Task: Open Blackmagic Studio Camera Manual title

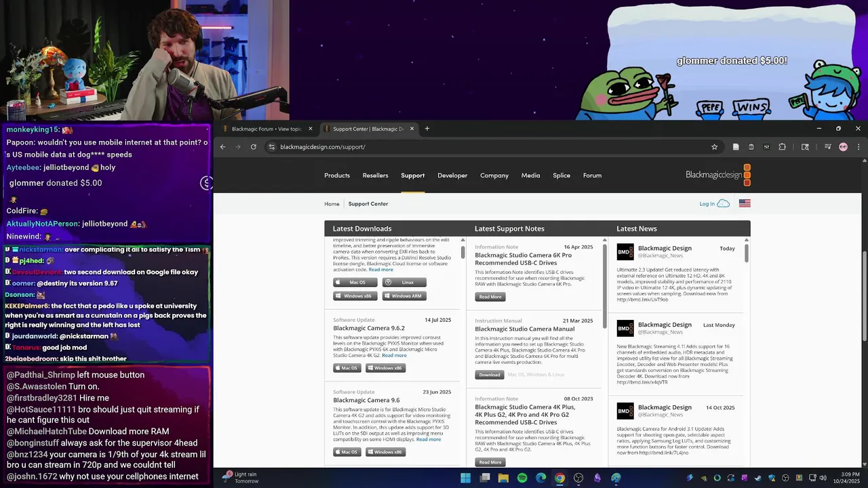Action: tap(525, 329)
